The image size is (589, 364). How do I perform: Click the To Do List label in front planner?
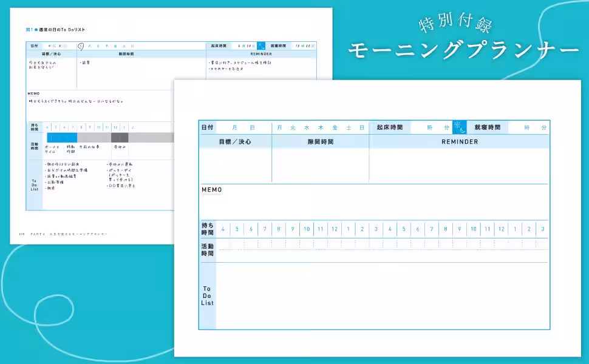coord(207,295)
